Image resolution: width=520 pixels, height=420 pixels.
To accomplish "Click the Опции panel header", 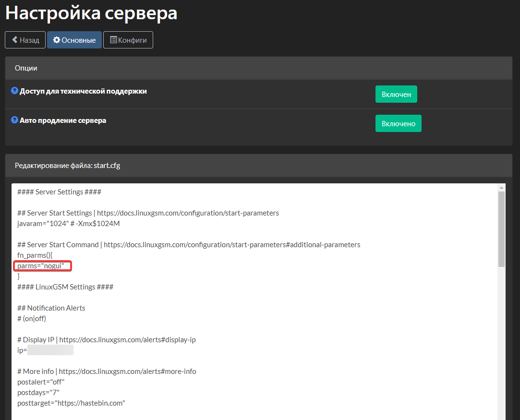I will [259, 68].
